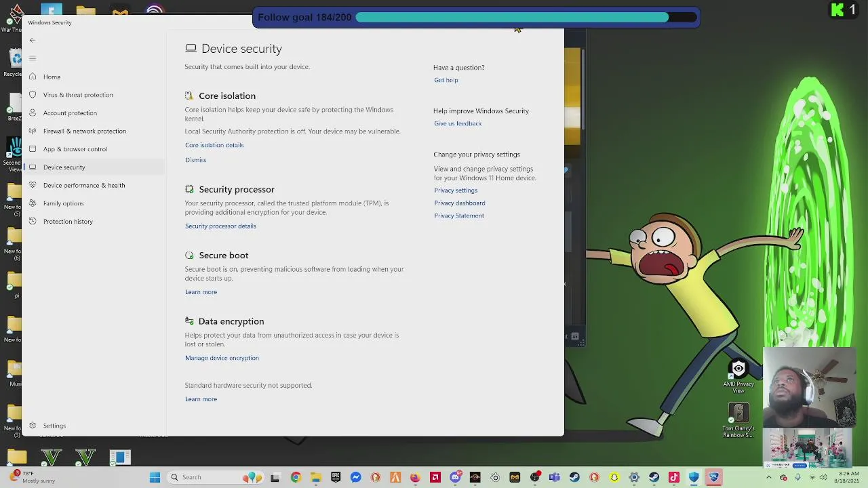This screenshot has width=868, height=488.
Task: Open Core isolation details link
Action: (214, 145)
